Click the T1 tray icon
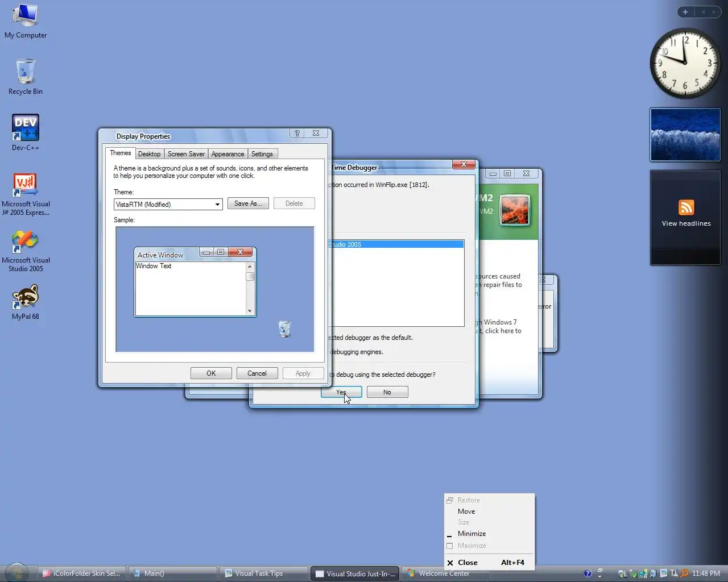728x582 pixels. (x=673, y=573)
